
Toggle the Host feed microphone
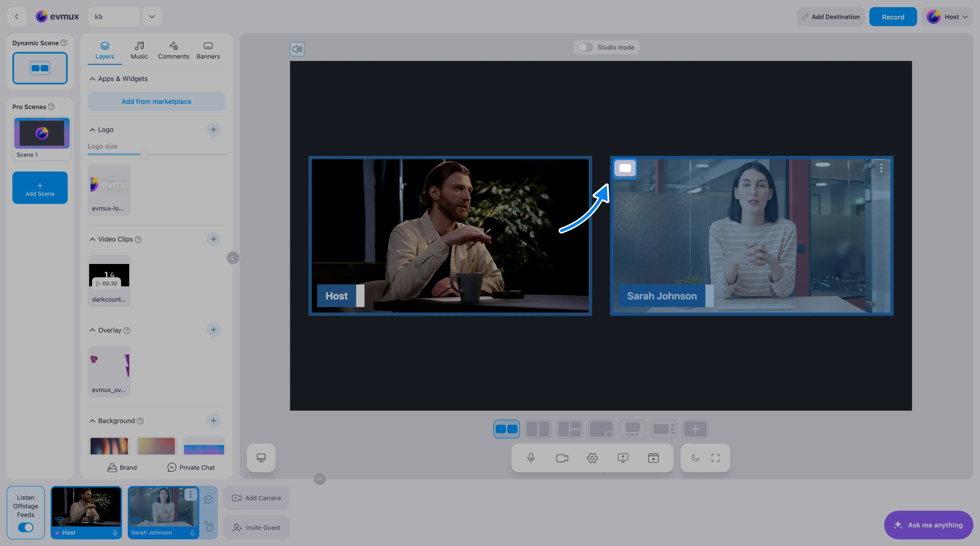115,533
